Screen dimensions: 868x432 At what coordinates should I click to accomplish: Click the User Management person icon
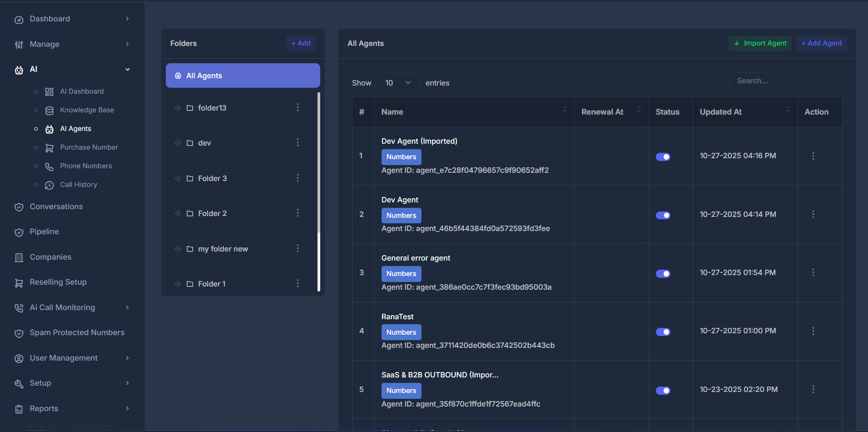pyautogui.click(x=19, y=359)
